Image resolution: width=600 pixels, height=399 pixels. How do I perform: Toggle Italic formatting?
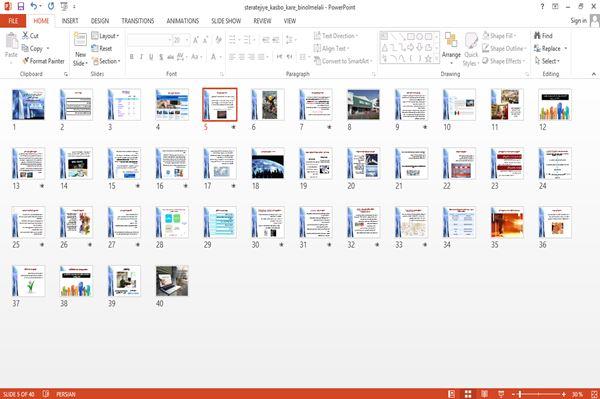pyautogui.click(x=141, y=57)
